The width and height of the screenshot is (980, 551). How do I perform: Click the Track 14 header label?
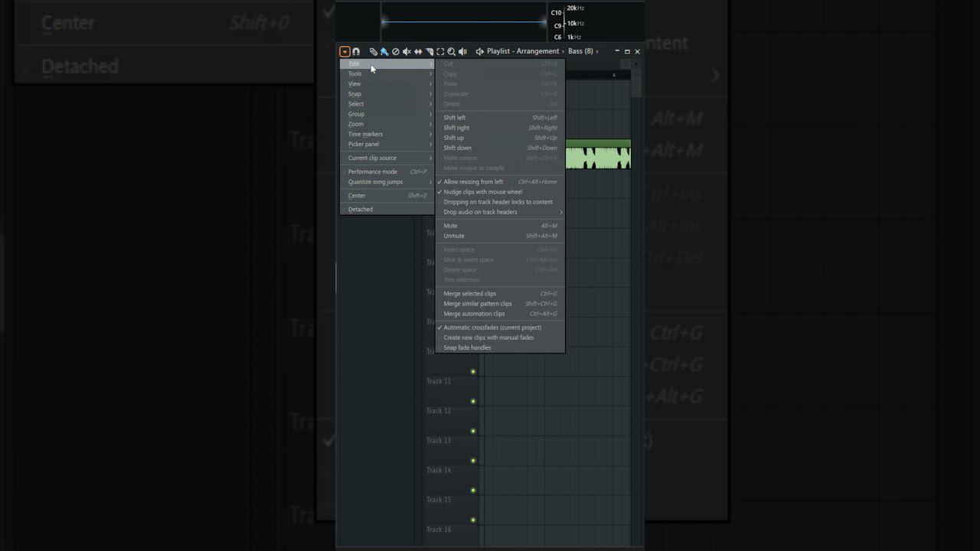point(439,470)
